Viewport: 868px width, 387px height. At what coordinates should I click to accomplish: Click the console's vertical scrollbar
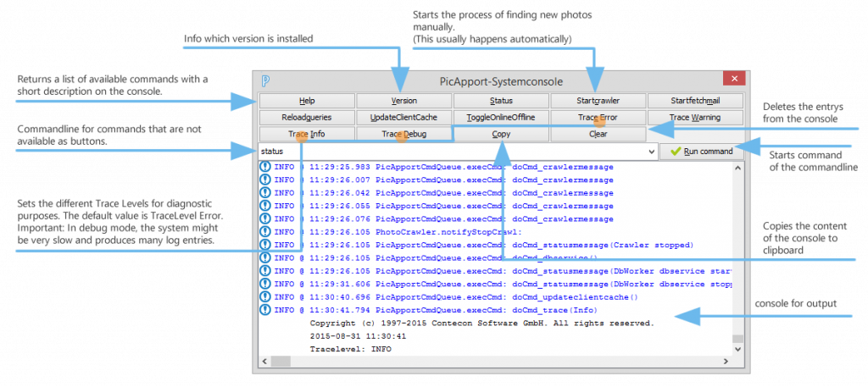(x=737, y=254)
